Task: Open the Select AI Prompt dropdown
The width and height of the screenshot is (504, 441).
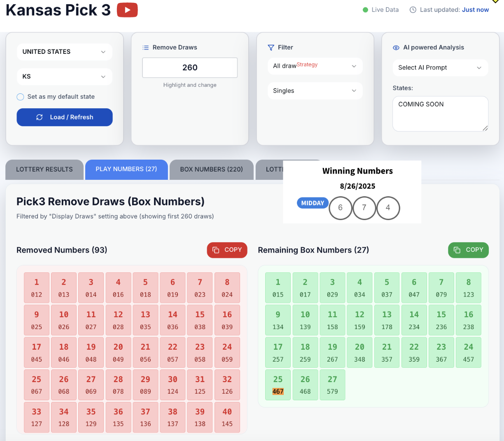Action: 440,68
